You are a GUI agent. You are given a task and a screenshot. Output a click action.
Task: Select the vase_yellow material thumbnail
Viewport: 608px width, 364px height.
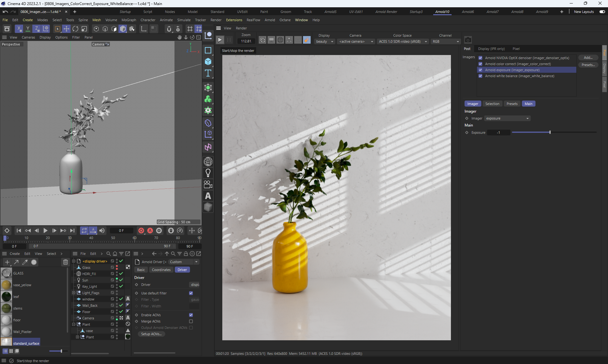click(x=6, y=285)
